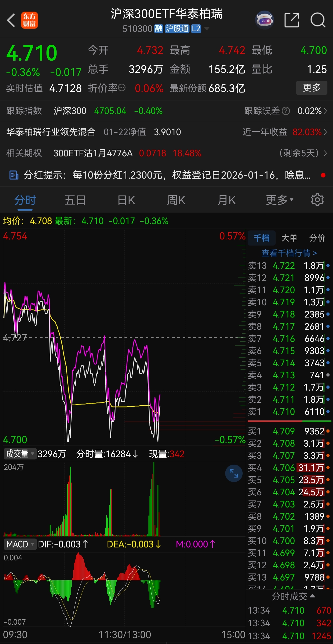This screenshot has height=644, width=333.
Task: Tap the large 4.710 latest price
Action: pos(32,53)
